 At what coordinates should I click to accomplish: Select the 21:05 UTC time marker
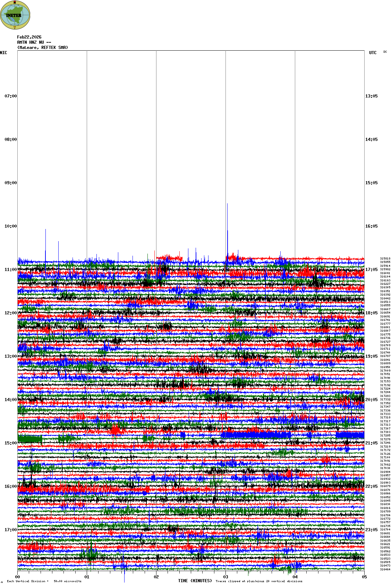point(371,443)
